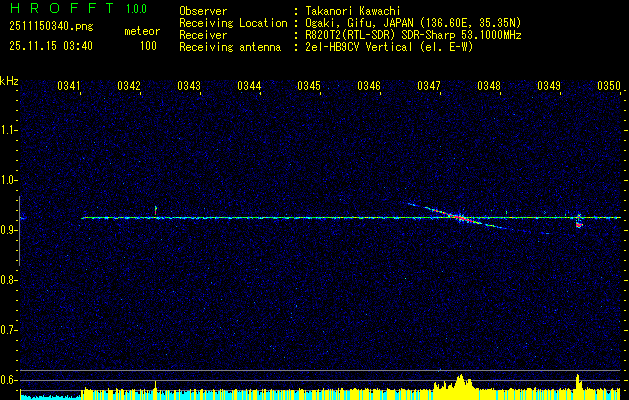Click the 0349 time axis marker

548,86
